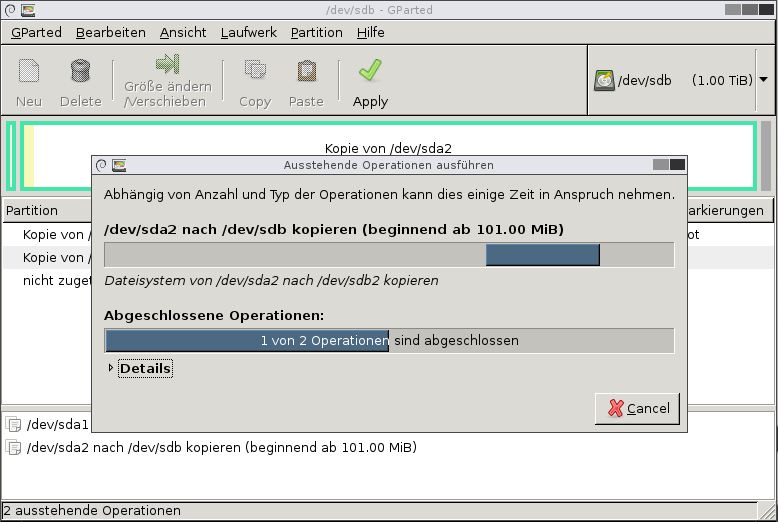Click the /dev/sdb hard disk icon
The width and height of the screenshot is (778, 522).
click(604, 81)
